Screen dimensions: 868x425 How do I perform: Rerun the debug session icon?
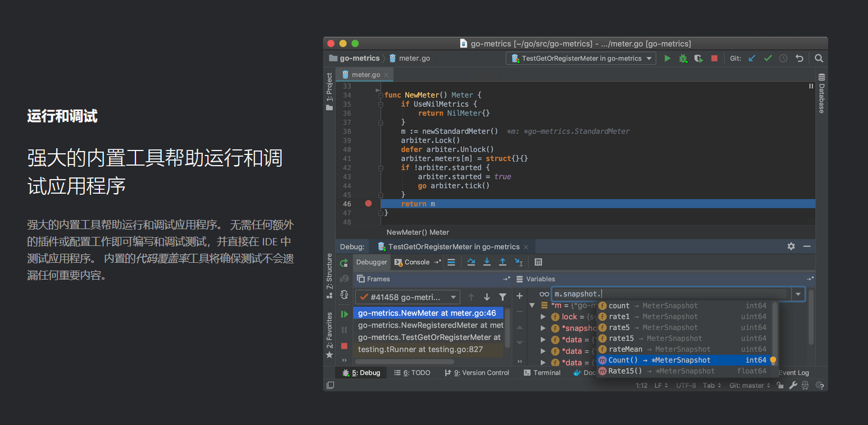click(344, 263)
